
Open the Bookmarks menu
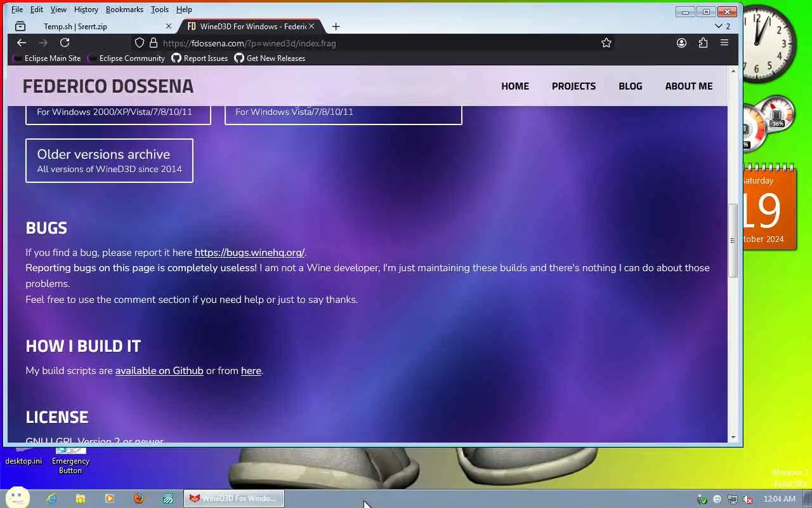point(124,10)
